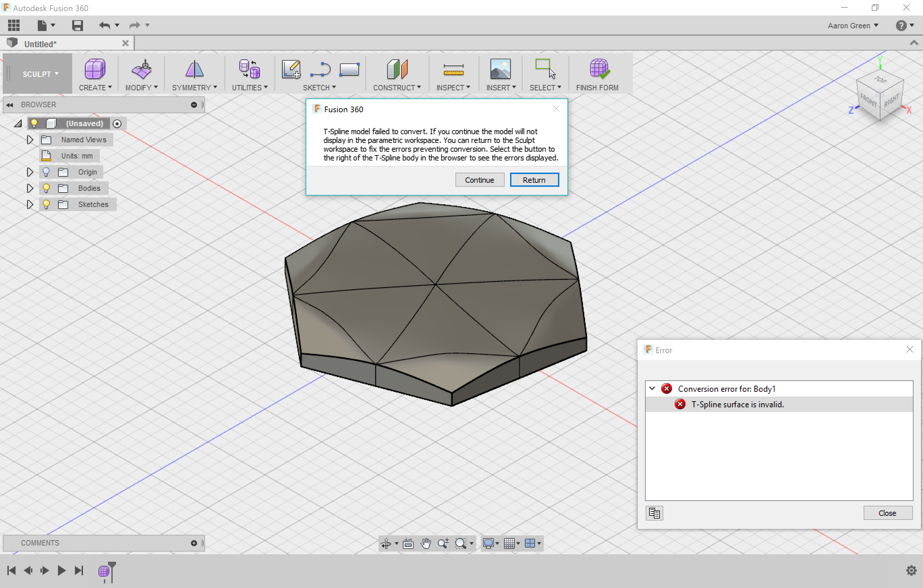
Task: Click the Utilities convert icon
Action: (250, 69)
